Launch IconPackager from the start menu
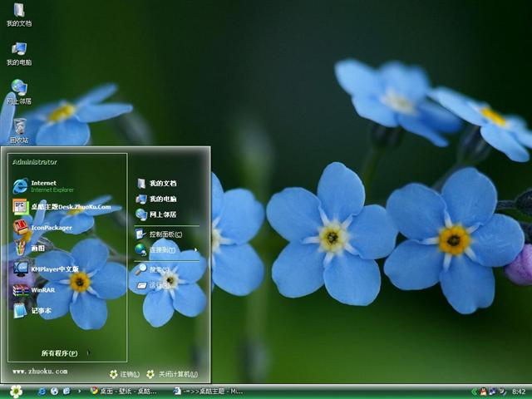Screen dimensions: 532x399 42,228
